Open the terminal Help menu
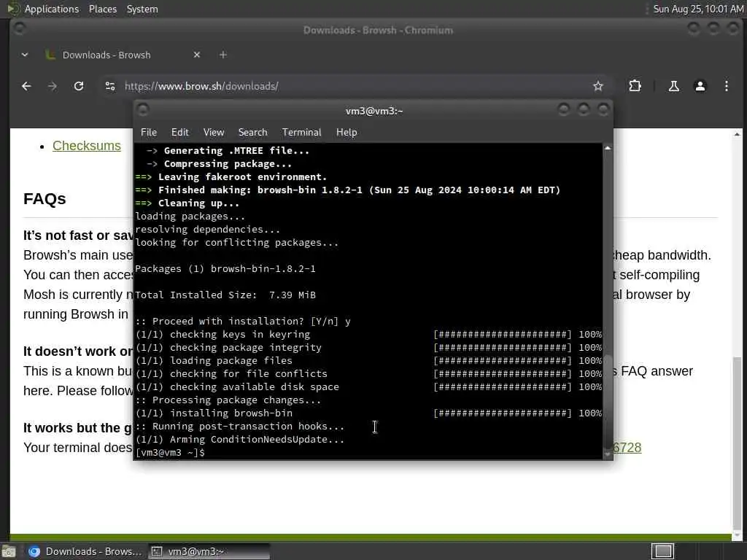747x560 pixels. pos(347,133)
